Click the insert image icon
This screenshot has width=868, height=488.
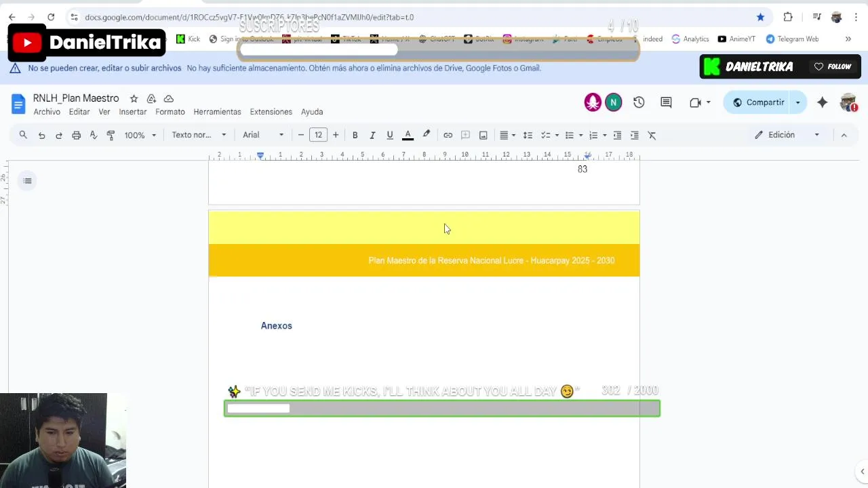tap(483, 135)
